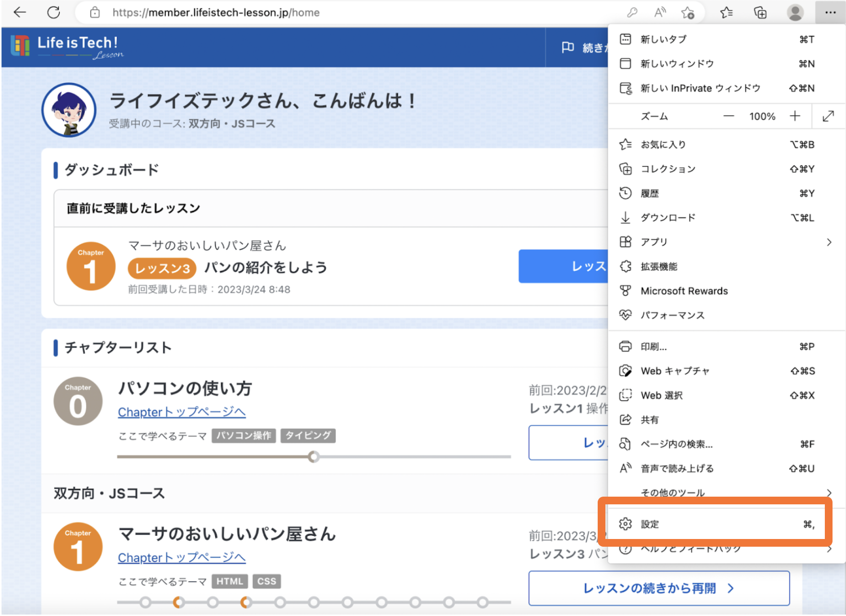The height and width of the screenshot is (616, 846).
Task: Enter full screen via zoom expand icon
Action: pyautogui.click(x=828, y=116)
